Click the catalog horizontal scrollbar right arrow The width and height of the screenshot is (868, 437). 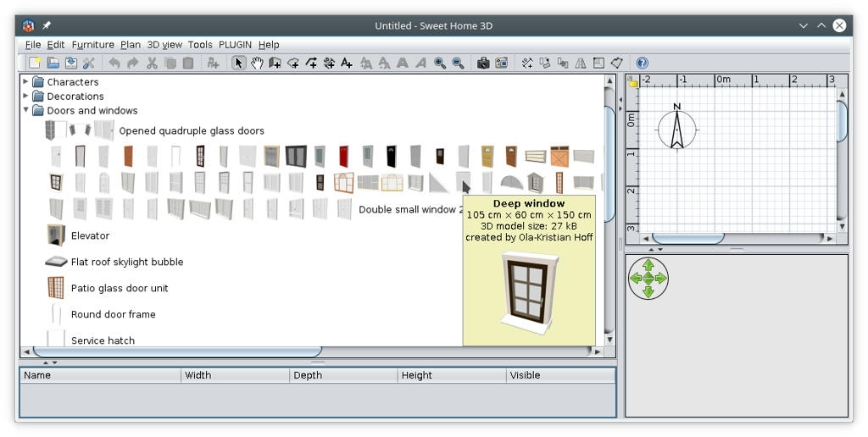[598, 351]
